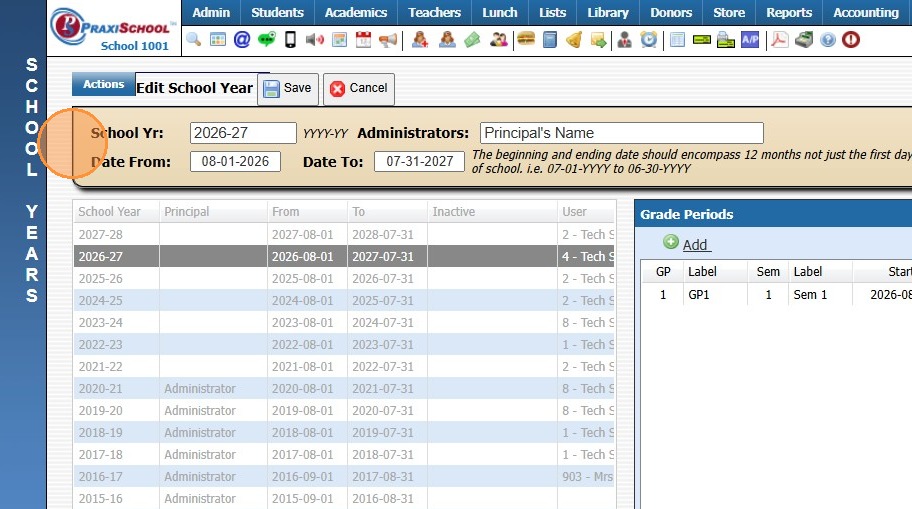Open the Admin menu
The width and height of the screenshot is (912, 509).
[x=211, y=12]
